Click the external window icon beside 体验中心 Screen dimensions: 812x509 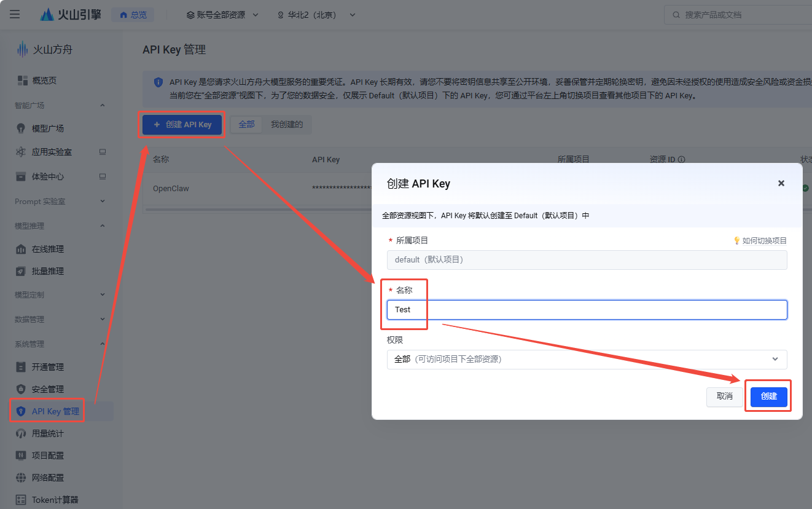pyautogui.click(x=103, y=176)
